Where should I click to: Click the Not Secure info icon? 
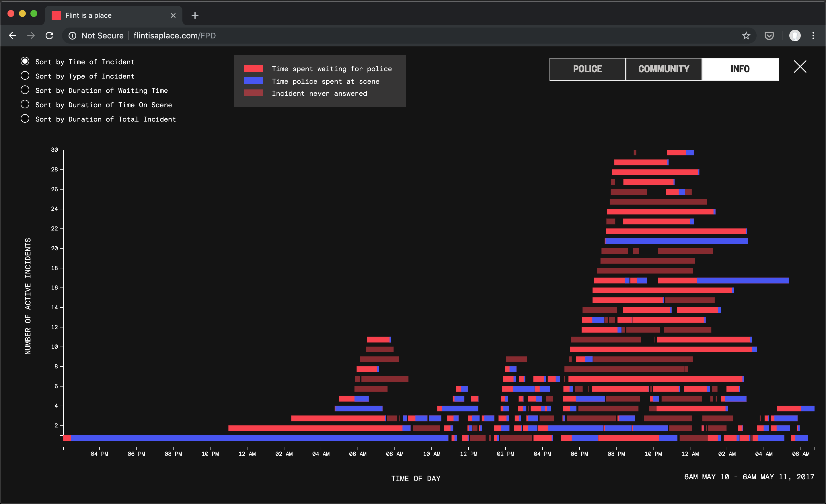coord(72,36)
